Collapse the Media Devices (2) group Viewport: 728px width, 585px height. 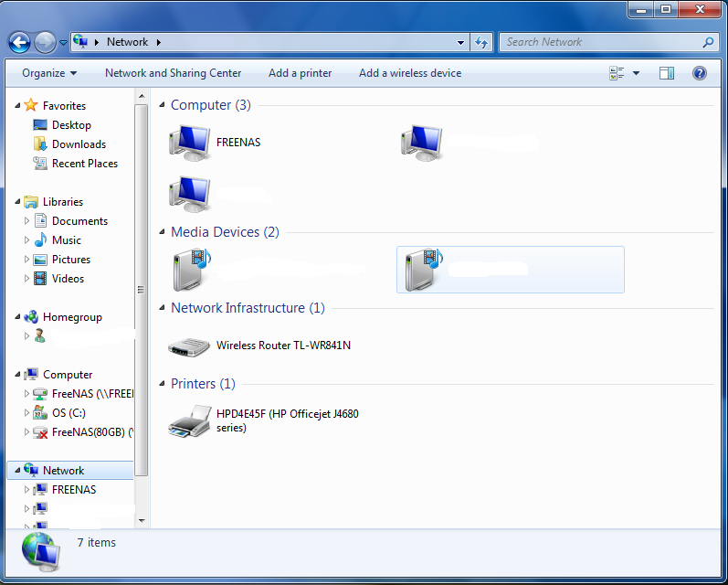(x=162, y=232)
